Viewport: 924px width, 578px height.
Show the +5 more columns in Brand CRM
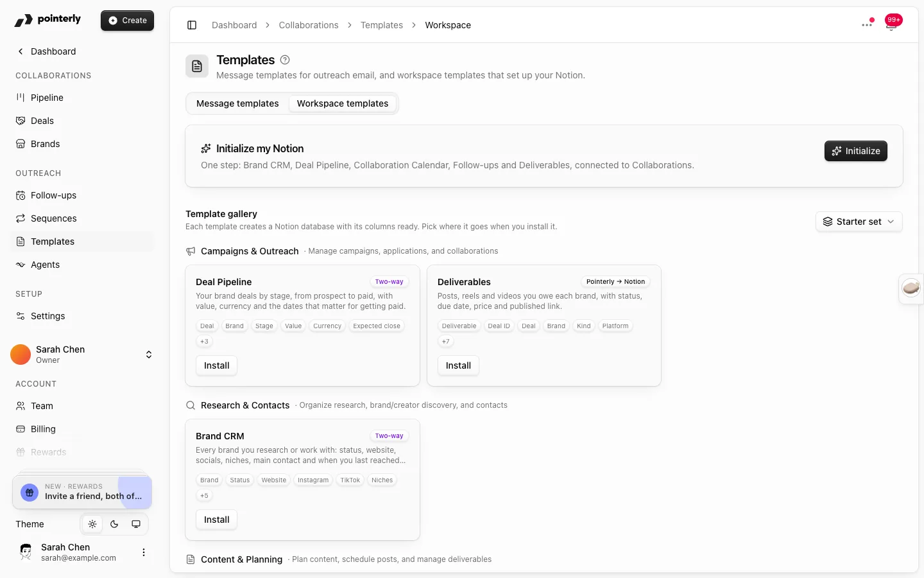click(x=204, y=496)
